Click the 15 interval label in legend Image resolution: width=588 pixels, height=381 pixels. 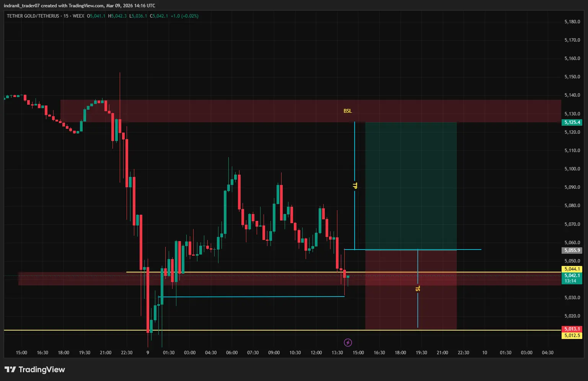(66, 16)
